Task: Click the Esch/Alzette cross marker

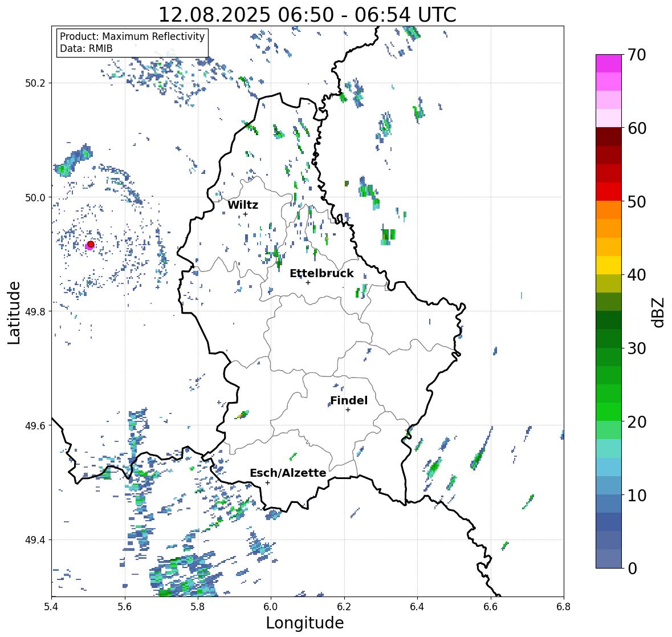Action: pos(267,482)
